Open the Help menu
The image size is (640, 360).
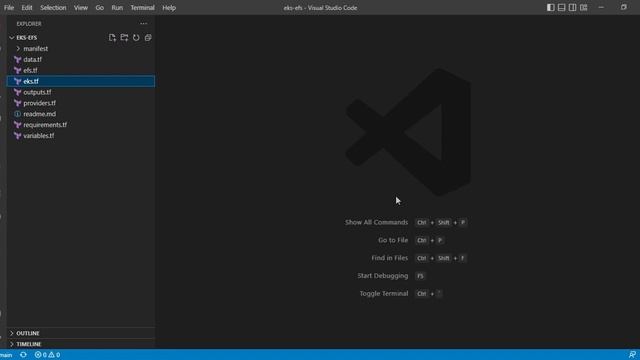tap(169, 8)
